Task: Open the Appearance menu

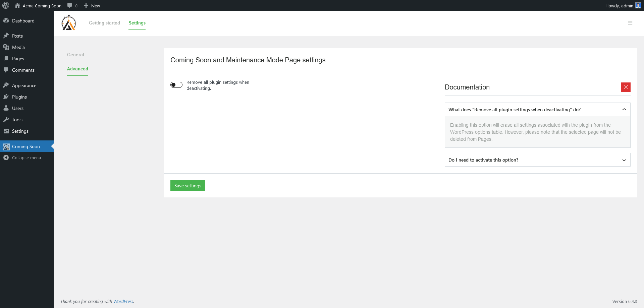Action: pos(27,85)
